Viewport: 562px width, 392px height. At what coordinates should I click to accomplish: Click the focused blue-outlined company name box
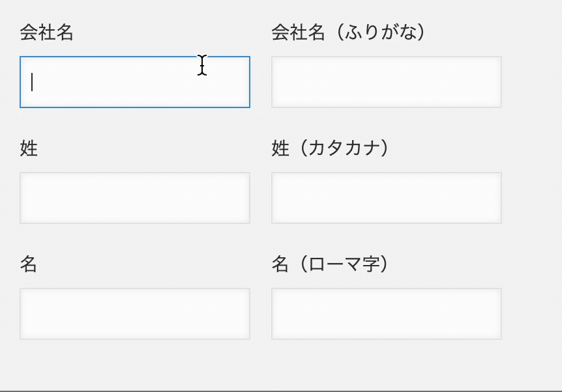coord(135,82)
